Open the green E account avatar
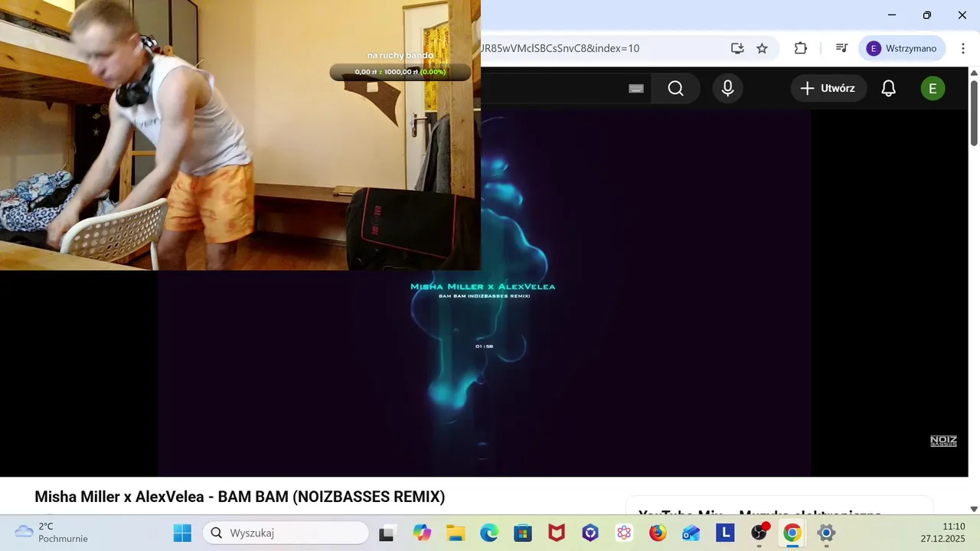This screenshot has width=980, height=551. point(933,89)
